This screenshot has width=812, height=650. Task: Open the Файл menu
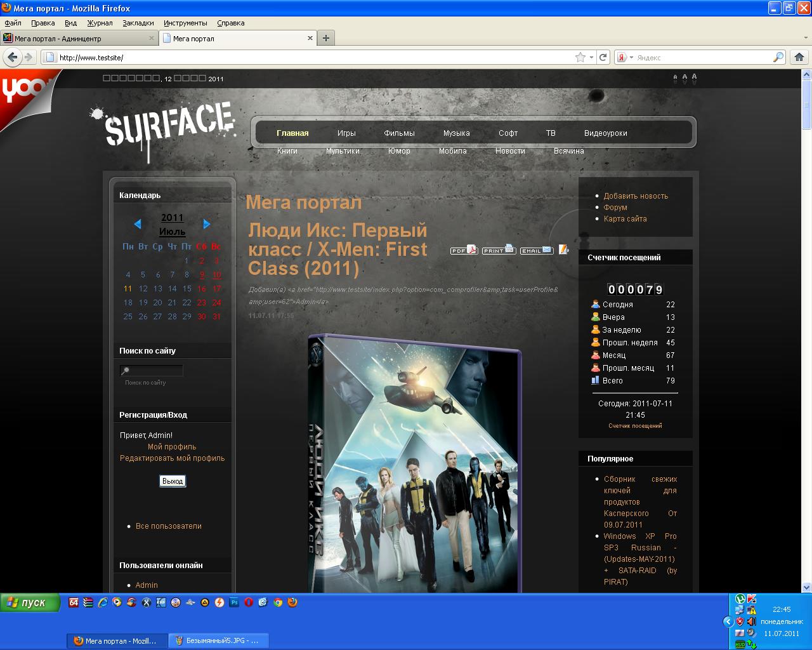click(13, 23)
